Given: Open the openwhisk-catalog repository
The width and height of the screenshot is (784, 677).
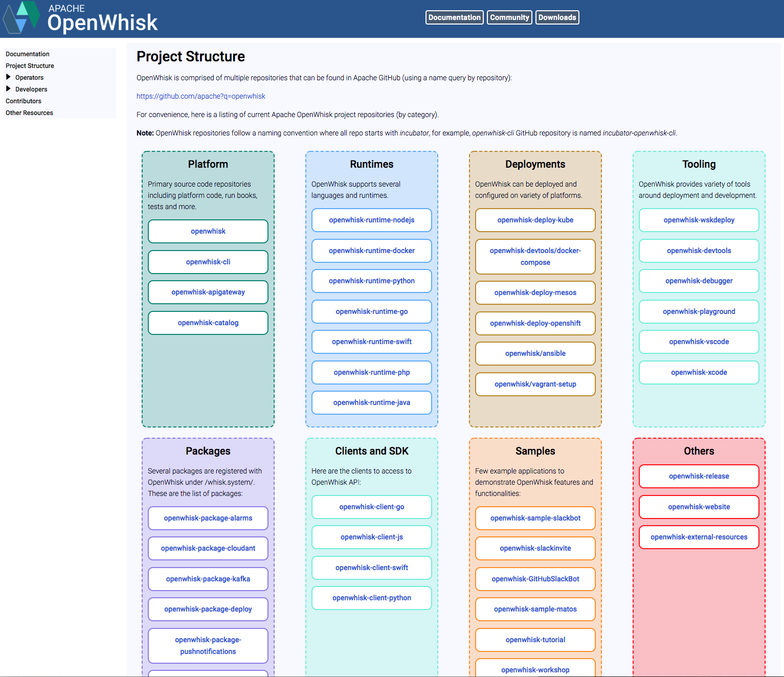Looking at the screenshot, I should click(208, 323).
